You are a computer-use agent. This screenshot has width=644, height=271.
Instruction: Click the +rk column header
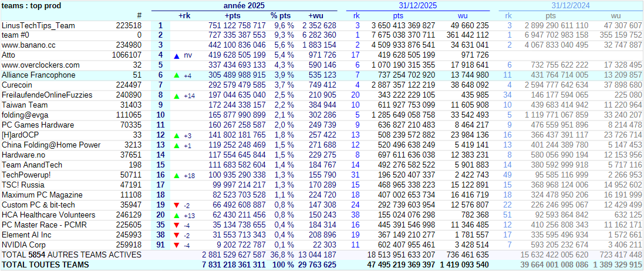pos(184,16)
